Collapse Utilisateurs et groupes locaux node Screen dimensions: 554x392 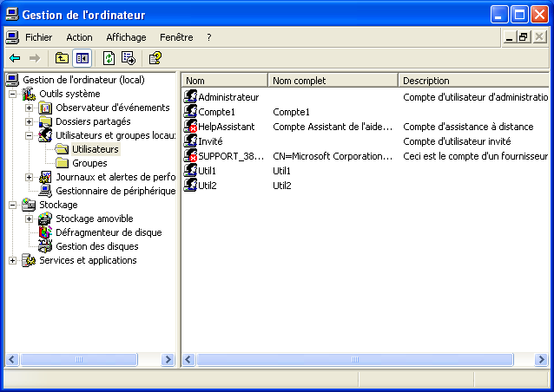(x=29, y=135)
